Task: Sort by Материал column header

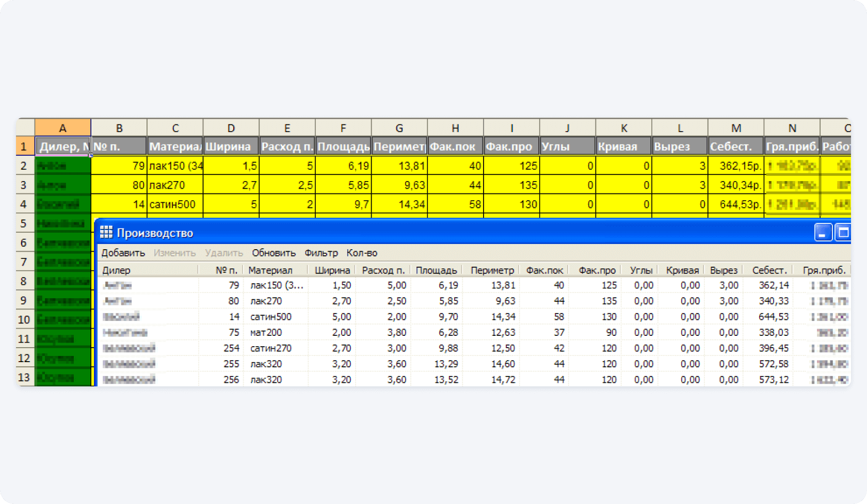Action: (x=270, y=270)
